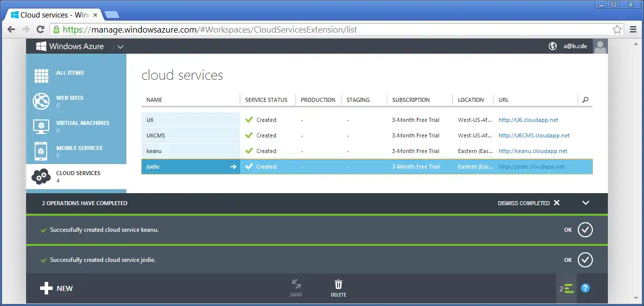Image resolution: width=644 pixels, height=306 pixels.
Task: Click the globe language icon in header
Action: click(553, 46)
